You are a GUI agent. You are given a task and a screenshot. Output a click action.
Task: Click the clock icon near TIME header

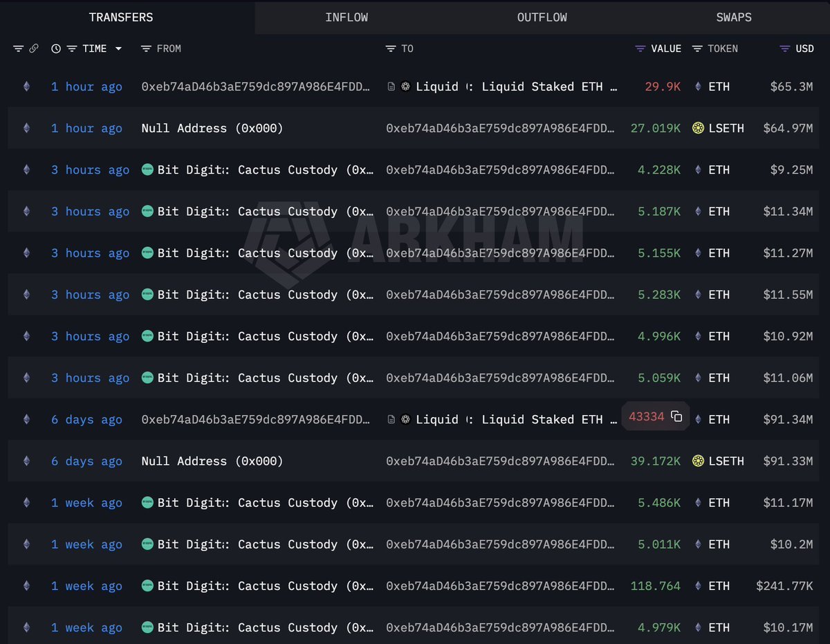(x=55, y=48)
